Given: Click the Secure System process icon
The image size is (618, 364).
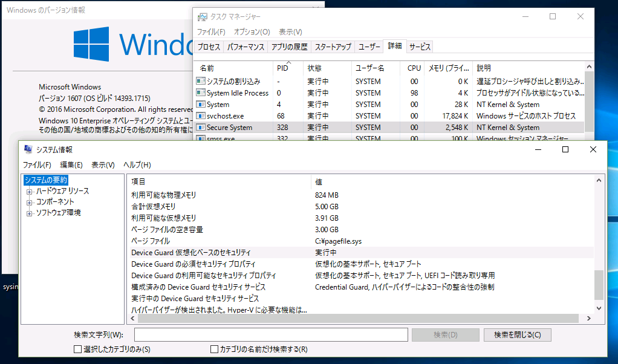Looking at the screenshot, I should tap(201, 128).
